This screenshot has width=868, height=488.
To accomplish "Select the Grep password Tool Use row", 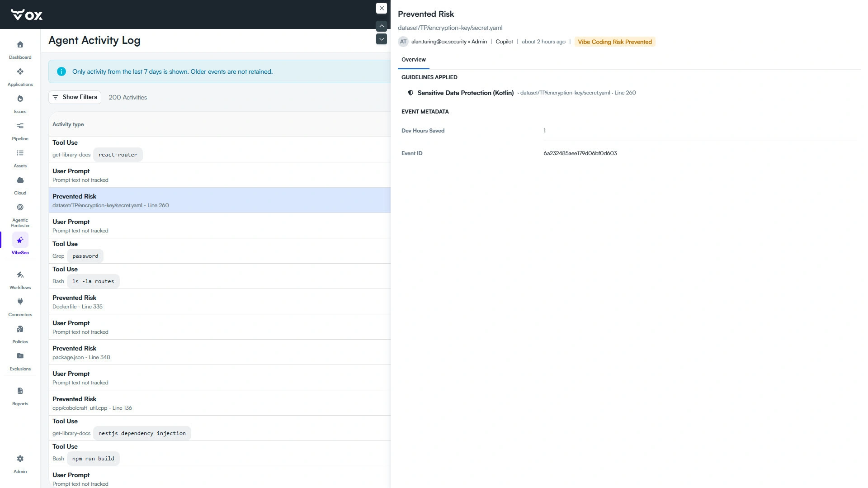I will coord(219,251).
